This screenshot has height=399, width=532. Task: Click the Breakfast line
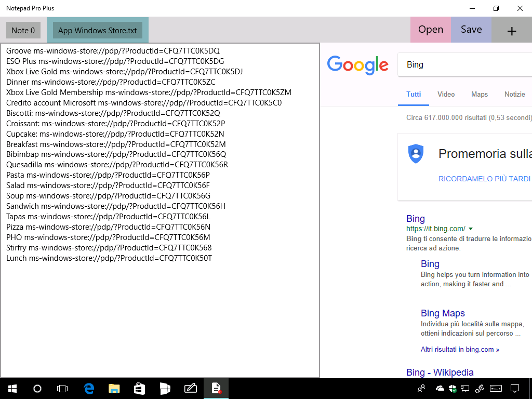click(116, 144)
